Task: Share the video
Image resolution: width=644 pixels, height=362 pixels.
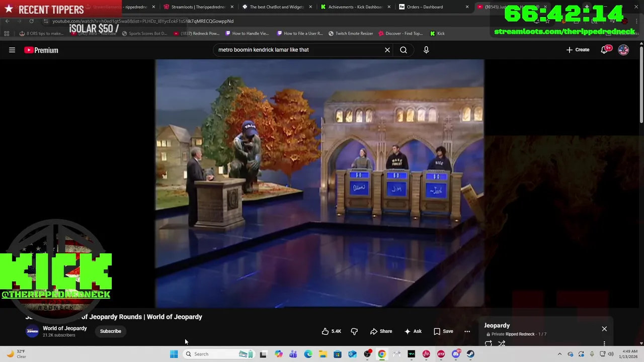Action: pyautogui.click(x=381, y=331)
